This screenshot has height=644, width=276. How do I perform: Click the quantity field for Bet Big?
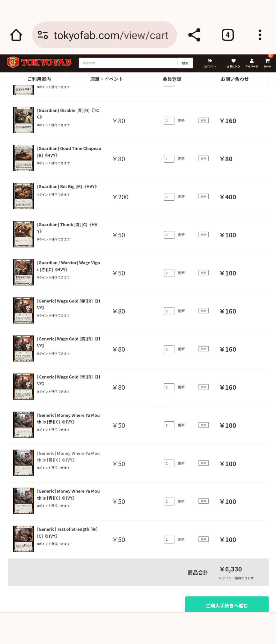point(169,197)
